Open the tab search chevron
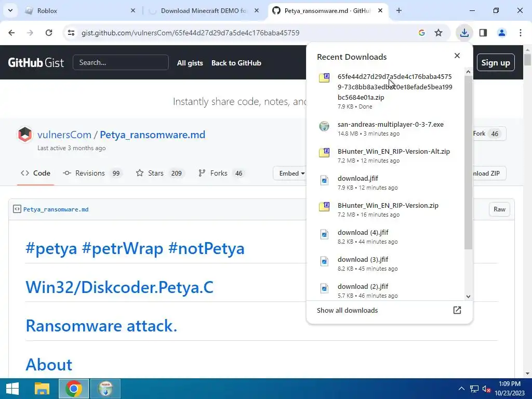532x399 pixels. 10,10
